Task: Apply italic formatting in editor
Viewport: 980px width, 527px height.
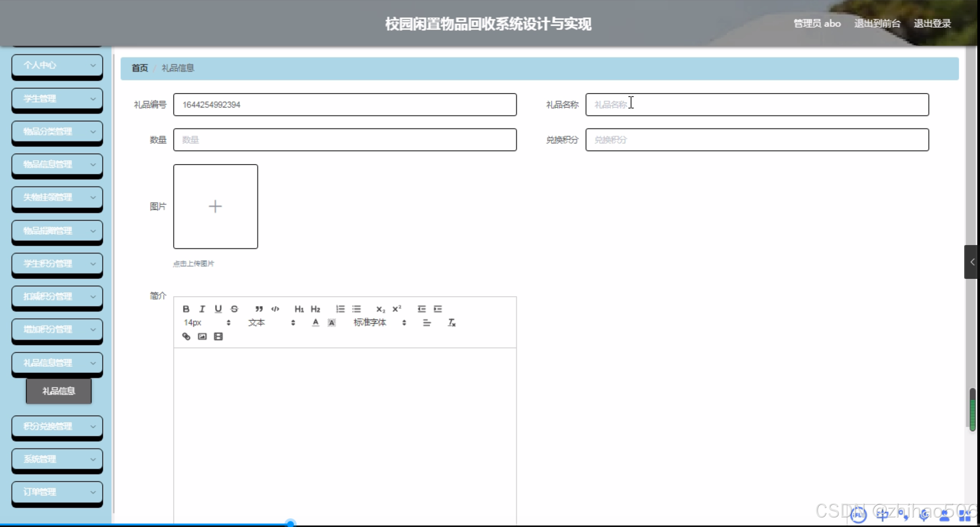Action: pos(202,309)
